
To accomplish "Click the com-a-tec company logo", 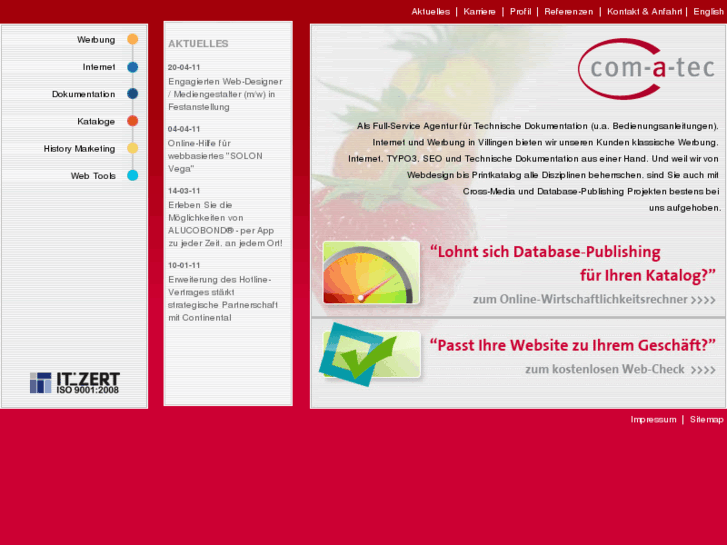I will tap(647, 69).
